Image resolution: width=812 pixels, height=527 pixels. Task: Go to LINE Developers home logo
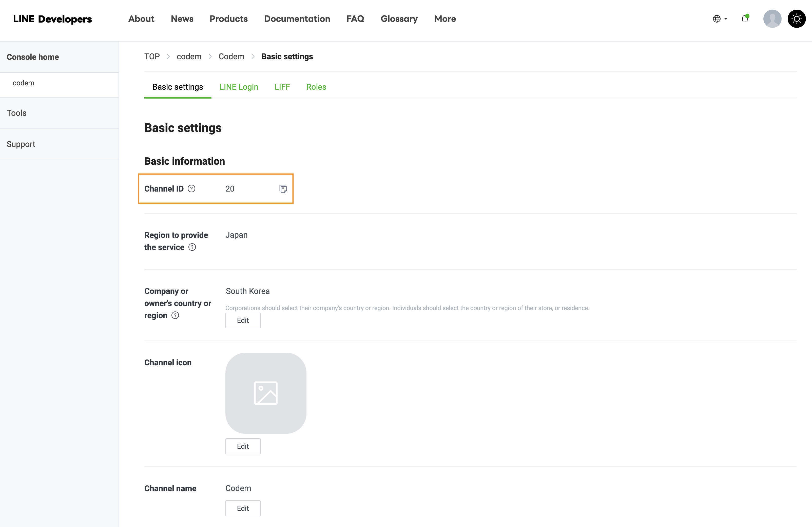point(52,19)
